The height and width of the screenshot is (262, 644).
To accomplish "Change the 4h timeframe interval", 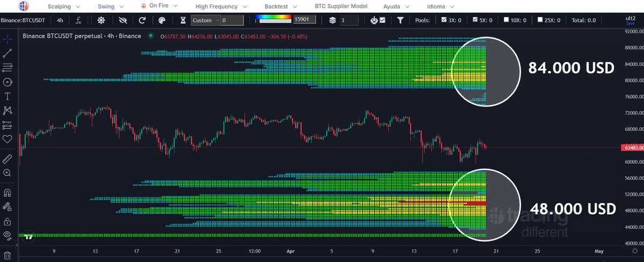I will [x=60, y=20].
